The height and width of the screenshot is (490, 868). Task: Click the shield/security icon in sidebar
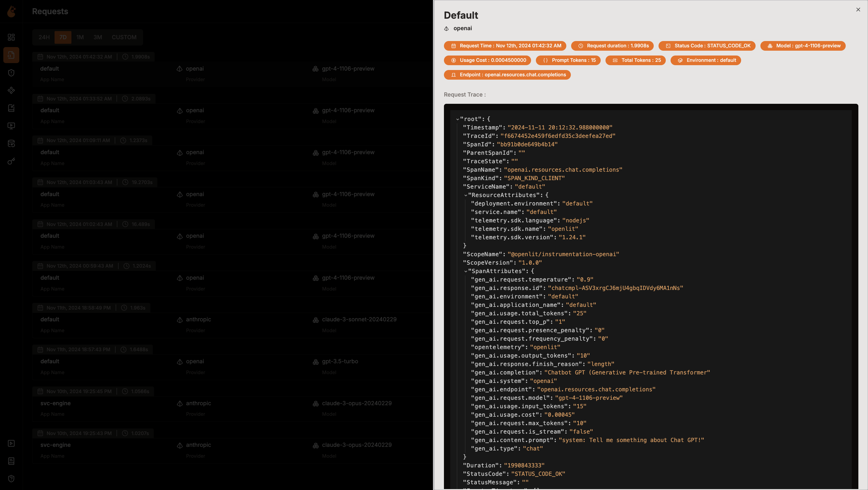(x=11, y=73)
